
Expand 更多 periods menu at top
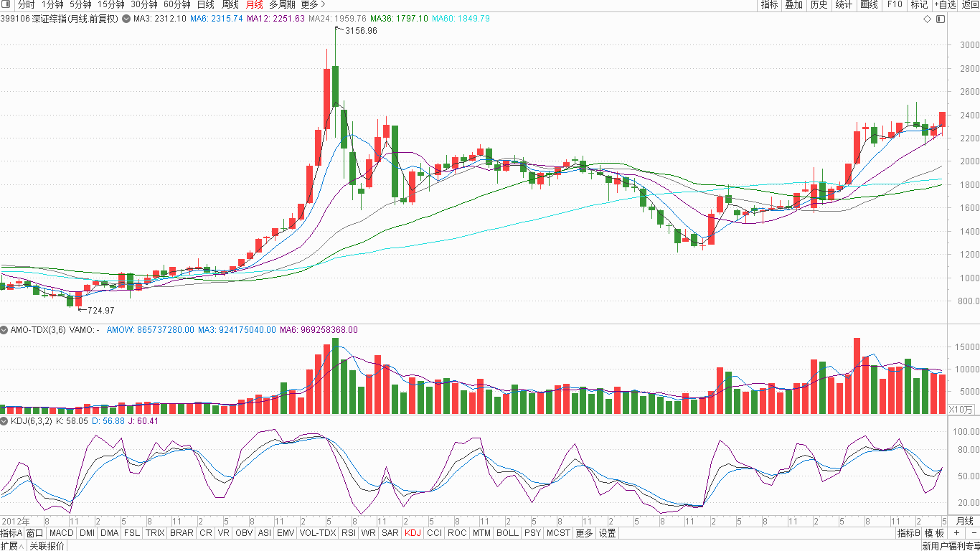[313, 4]
